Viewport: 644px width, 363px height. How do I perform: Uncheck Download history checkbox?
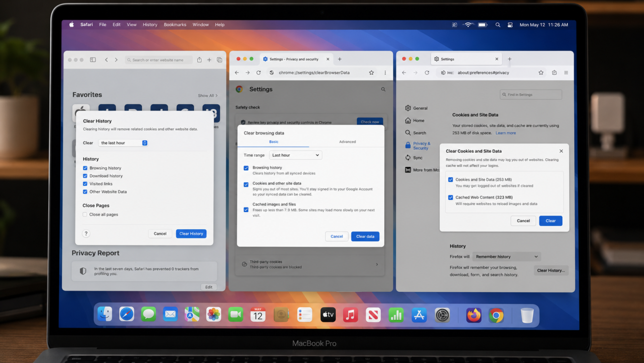85,176
